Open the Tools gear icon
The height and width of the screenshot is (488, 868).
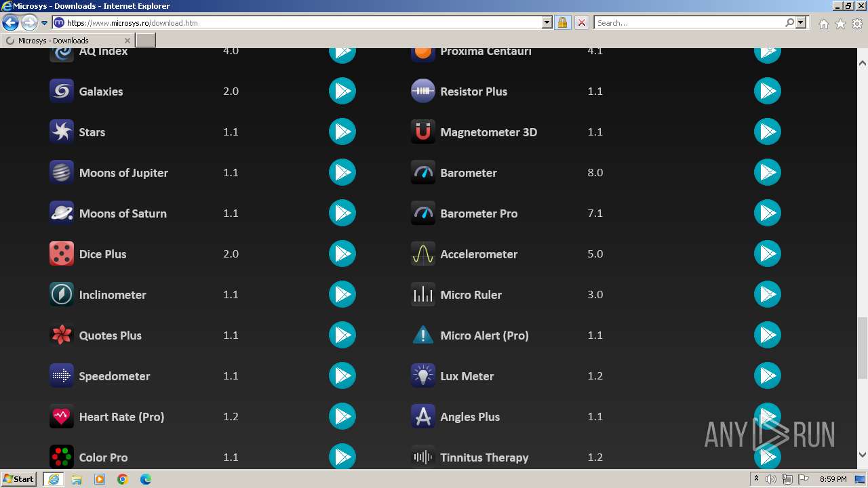point(857,24)
